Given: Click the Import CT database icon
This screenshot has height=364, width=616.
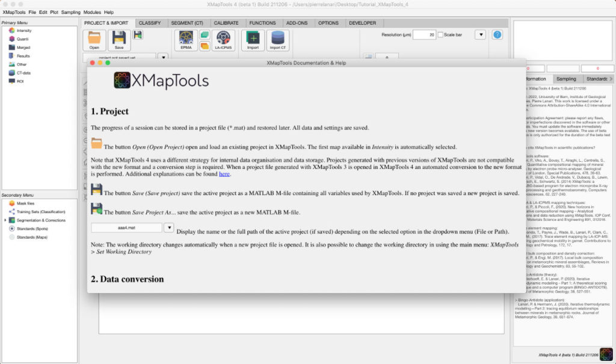Looking at the screenshot, I should [278, 40].
